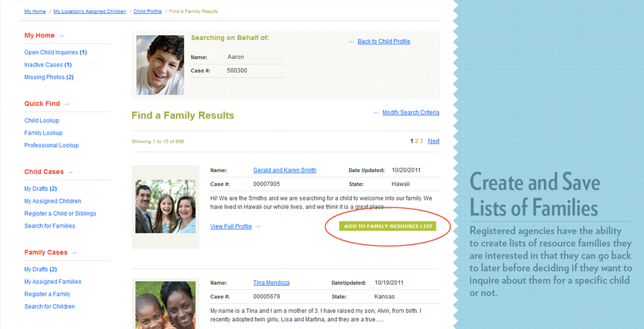Click Tina Mendoza's family photo
Image resolution: width=644 pixels, height=329 pixels.
tap(165, 305)
